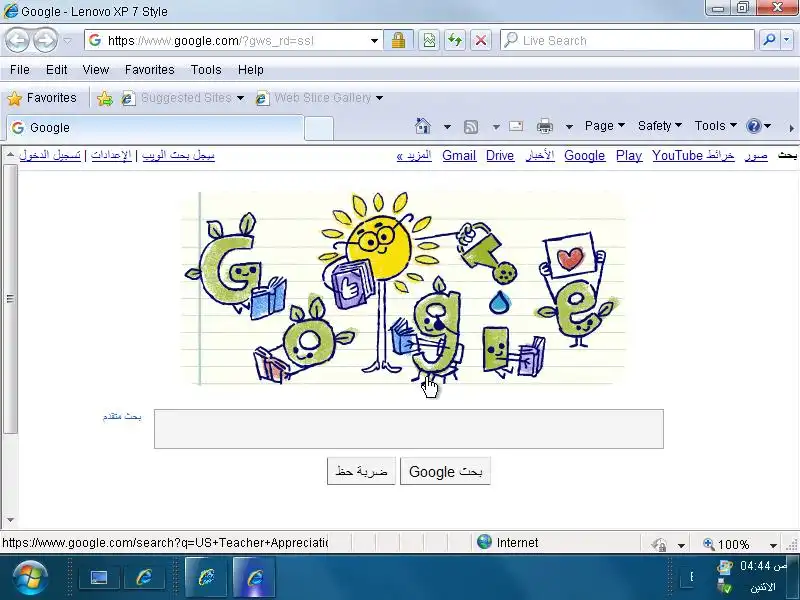Click the Internet zone globe status icon
This screenshot has width=800, height=600.
484,542
